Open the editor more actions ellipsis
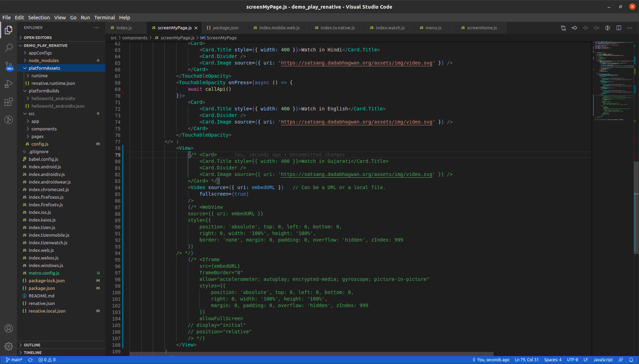The width and height of the screenshot is (639, 364). pyautogui.click(x=630, y=28)
